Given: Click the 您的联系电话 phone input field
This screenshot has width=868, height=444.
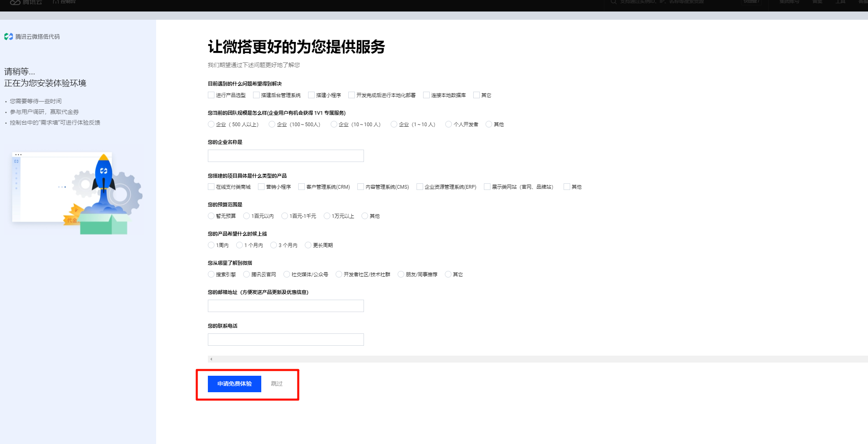Looking at the screenshot, I should click(285, 340).
